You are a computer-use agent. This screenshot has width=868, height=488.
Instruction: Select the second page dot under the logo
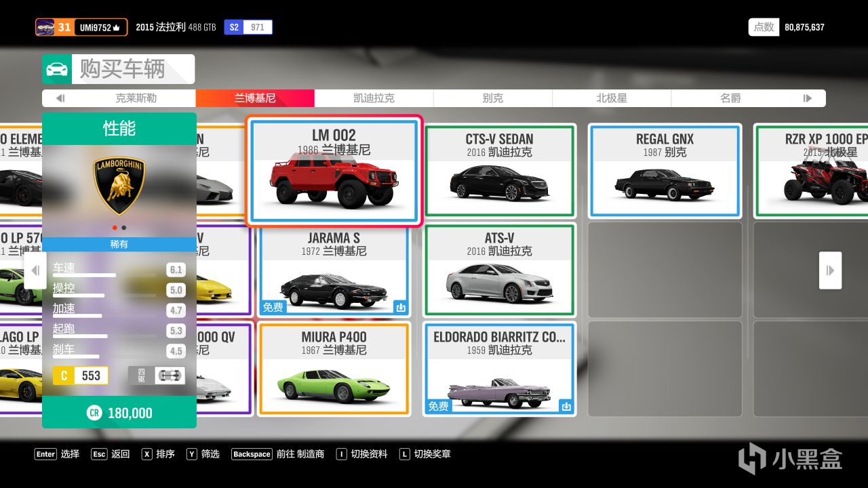[123, 228]
